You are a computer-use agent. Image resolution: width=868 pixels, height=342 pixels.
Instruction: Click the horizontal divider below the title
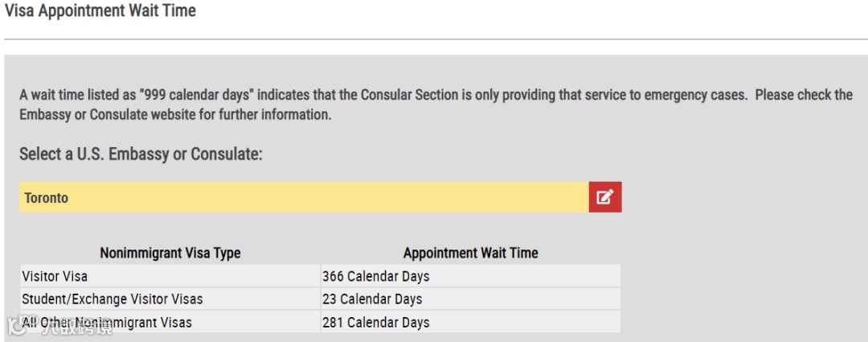coord(434,39)
